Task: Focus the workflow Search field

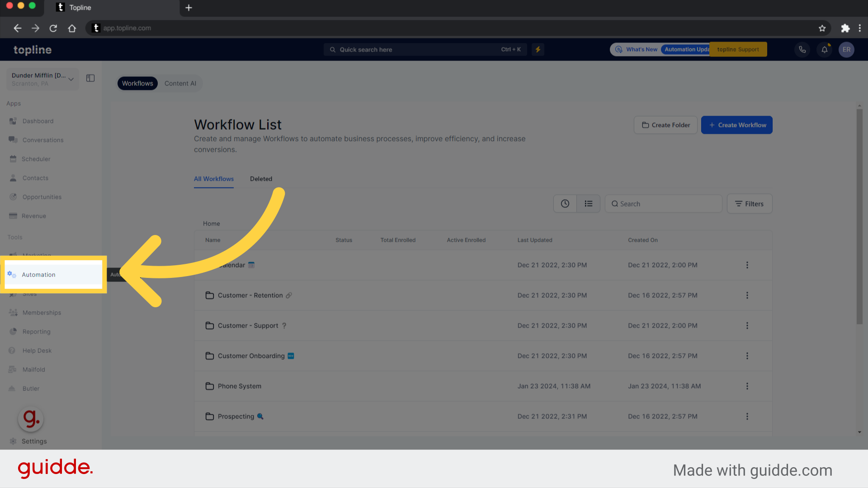Action: [x=663, y=204]
